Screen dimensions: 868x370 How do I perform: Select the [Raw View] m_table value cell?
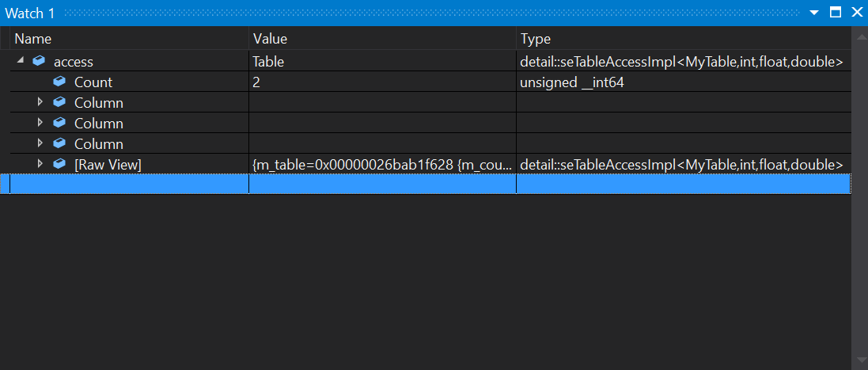(381, 164)
